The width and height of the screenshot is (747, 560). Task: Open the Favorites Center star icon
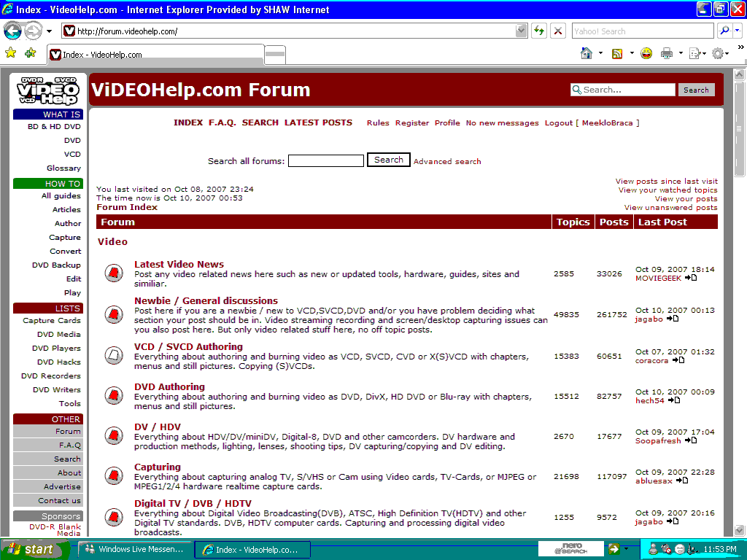(x=10, y=52)
